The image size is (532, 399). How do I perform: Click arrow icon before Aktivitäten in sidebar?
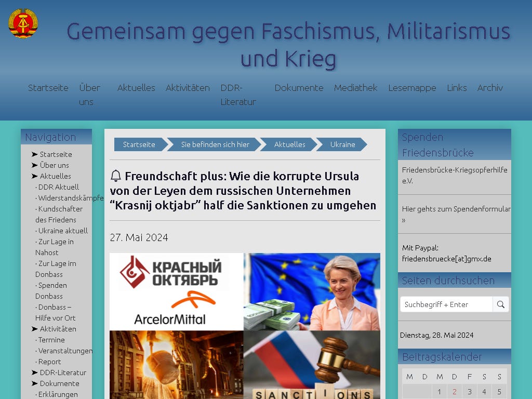(x=35, y=329)
